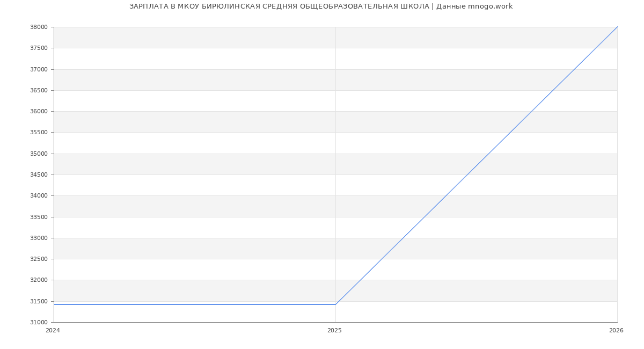Select the 33500 y-axis label

[39, 217]
